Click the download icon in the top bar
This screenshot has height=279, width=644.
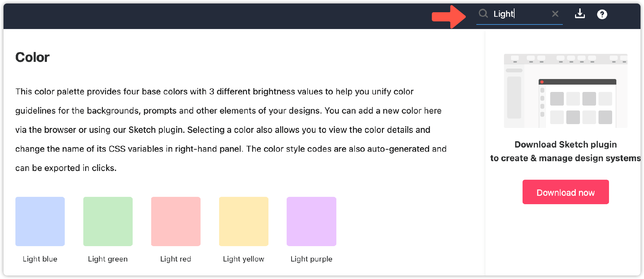(580, 14)
